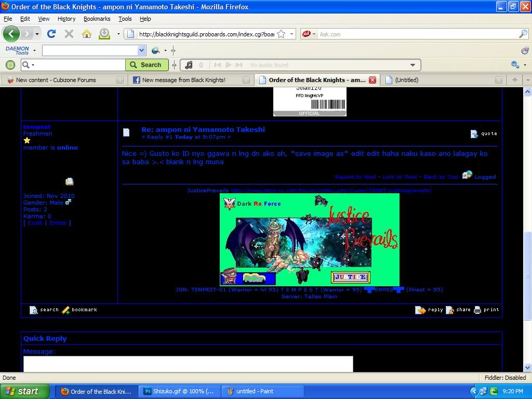Open the Edit menu
Image resolution: width=532 pixels, height=399 pixels.
(x=25, y=19)
